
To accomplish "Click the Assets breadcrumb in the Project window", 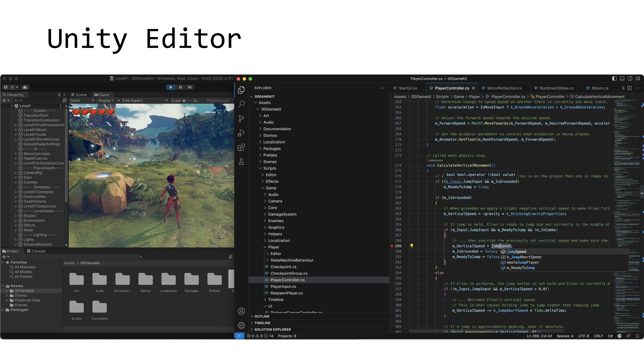I will [69, 263].
